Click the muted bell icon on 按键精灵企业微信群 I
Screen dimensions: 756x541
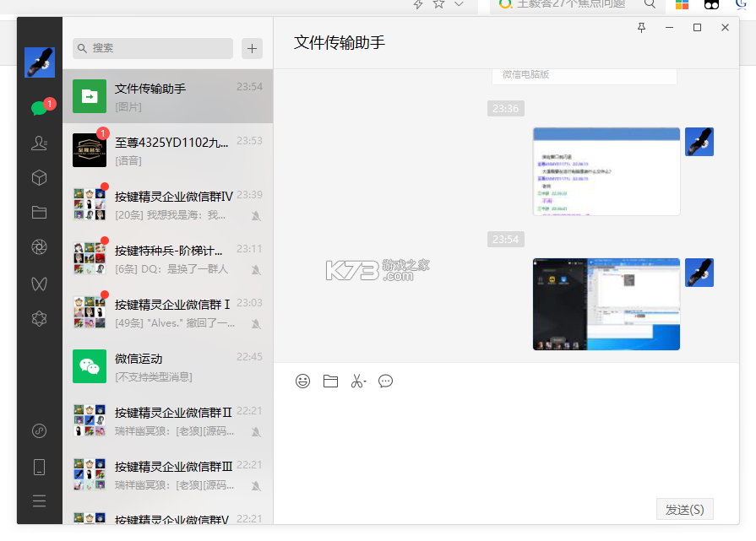pyautogui.click(x=256, y=324)
